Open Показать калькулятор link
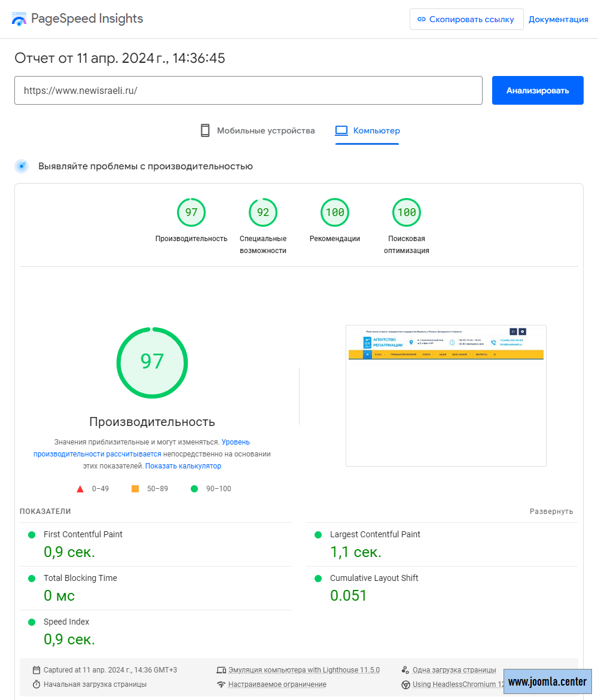598x700 pixels. [x=183, y=466]
